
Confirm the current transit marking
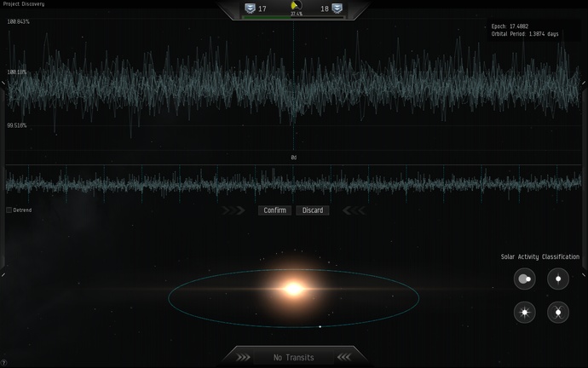coord(274,210)
